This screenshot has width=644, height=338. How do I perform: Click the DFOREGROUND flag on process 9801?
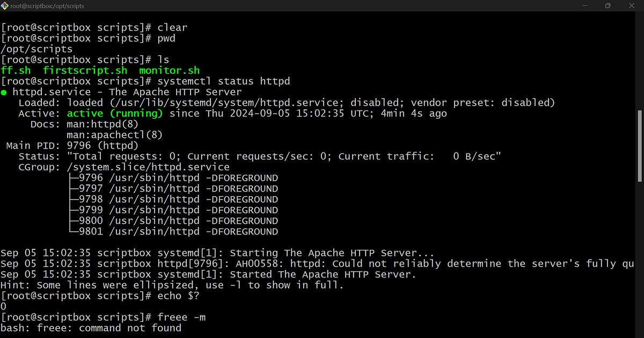click(241, 231)
